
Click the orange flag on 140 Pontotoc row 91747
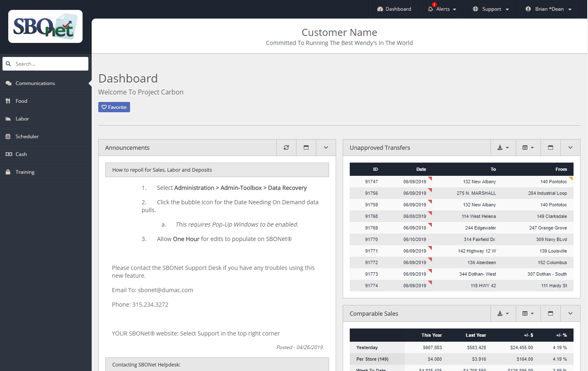pos(571,178)
